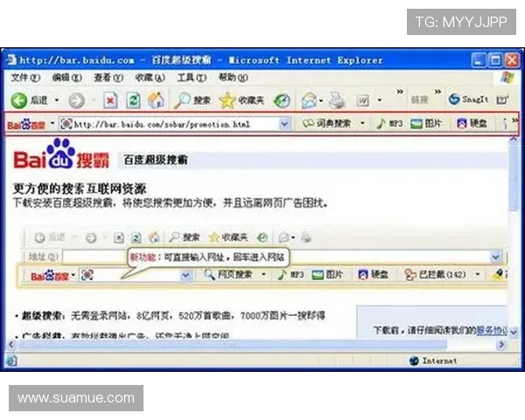This screenshot has width=525, height=420.
Task: Open the 收藏(A) menu
Action: tap(150, 78)
